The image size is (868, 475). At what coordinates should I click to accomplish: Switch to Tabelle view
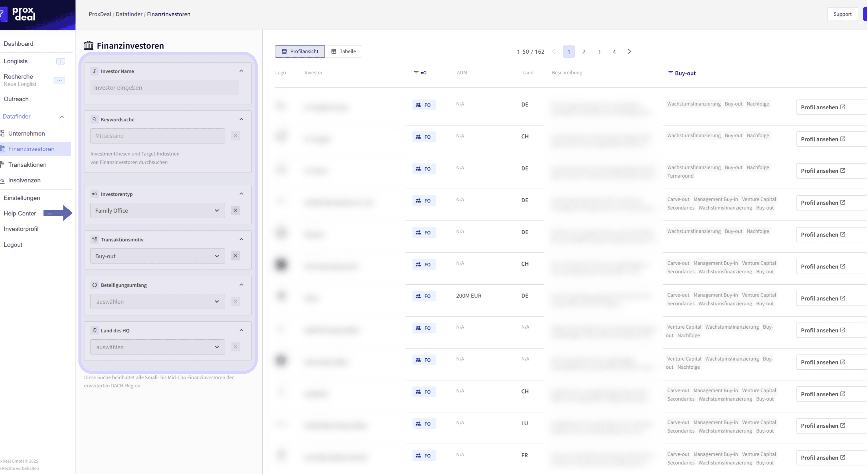click(343, 52)
